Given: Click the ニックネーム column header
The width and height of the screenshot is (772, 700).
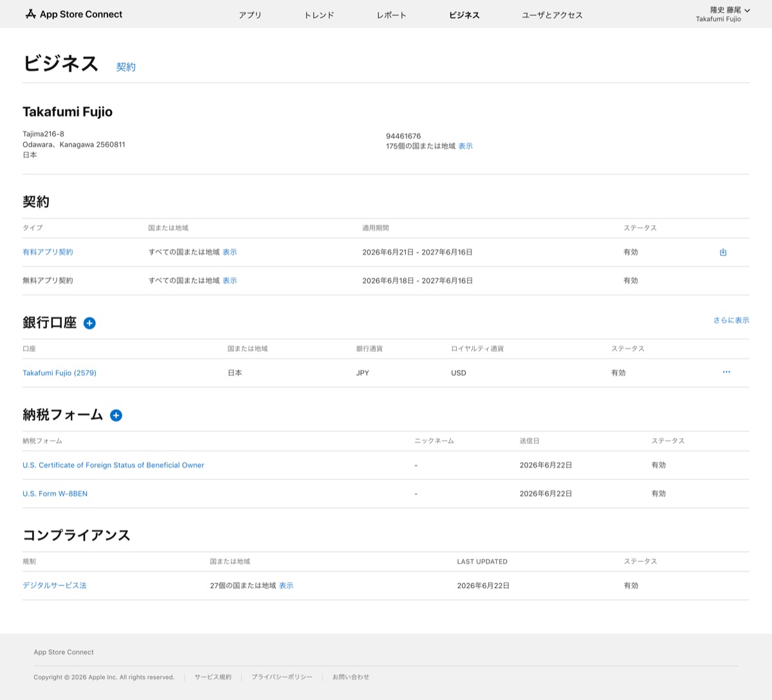Looking at the screenshot, I should pyautogui.click(x=434, y=441).
